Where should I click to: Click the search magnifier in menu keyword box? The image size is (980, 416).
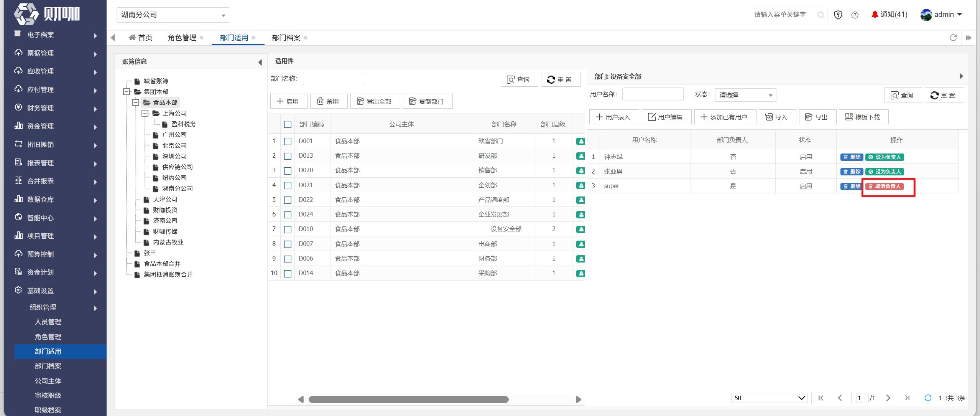coord(821,15)
